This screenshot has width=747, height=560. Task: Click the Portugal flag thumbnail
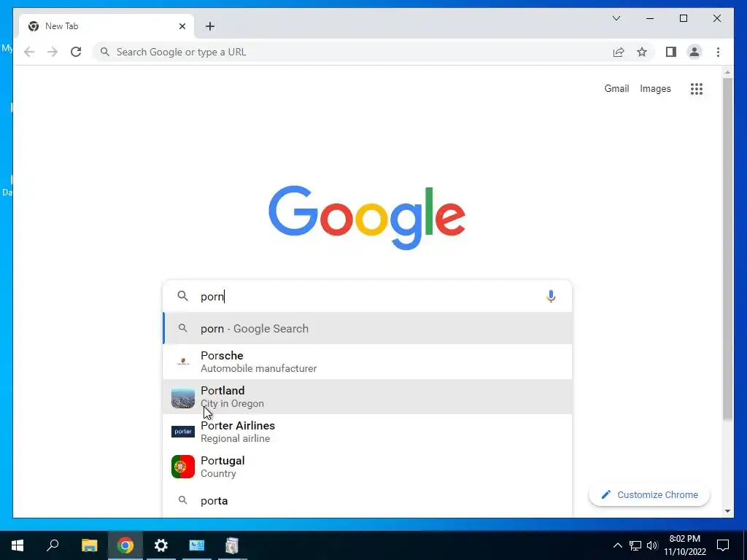click(183, 467)
